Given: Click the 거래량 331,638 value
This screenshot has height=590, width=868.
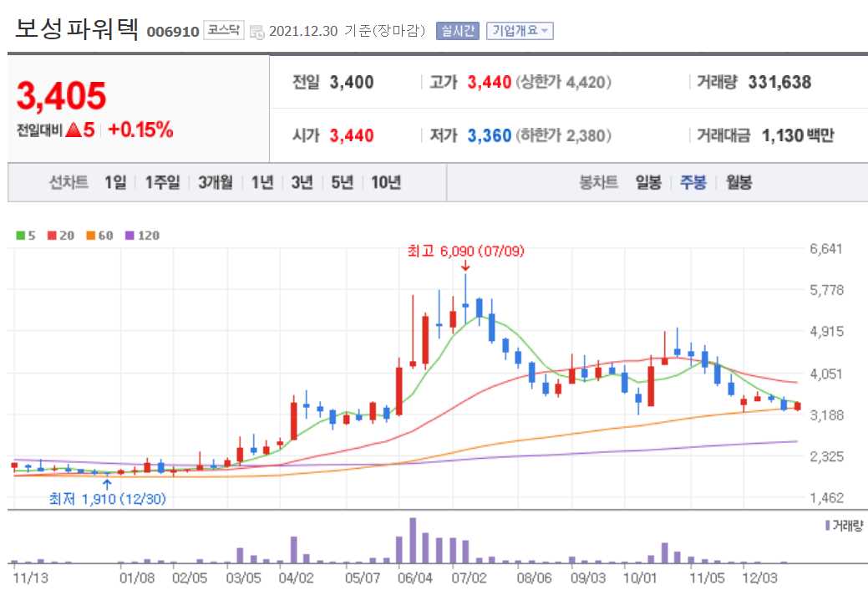Looking at the screenshot, I should coord(779,83).
